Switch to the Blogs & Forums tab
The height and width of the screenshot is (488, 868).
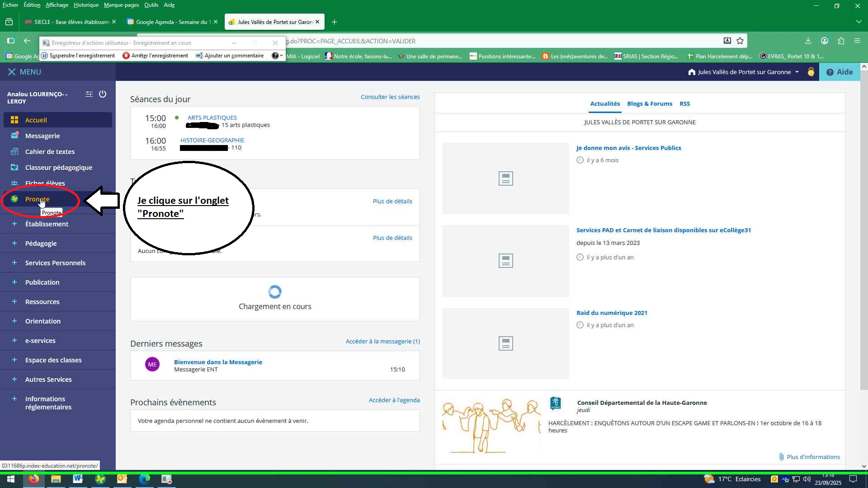[649, 103]
